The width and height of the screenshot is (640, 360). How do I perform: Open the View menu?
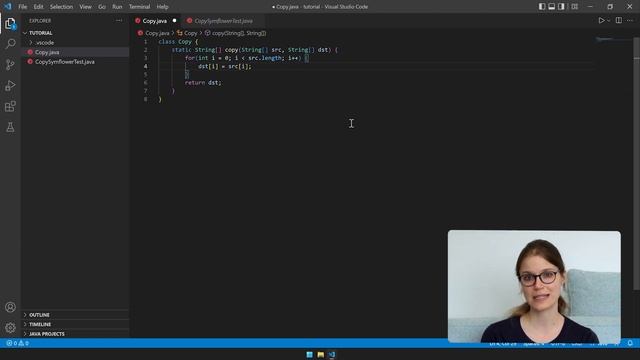pos(85,7)
